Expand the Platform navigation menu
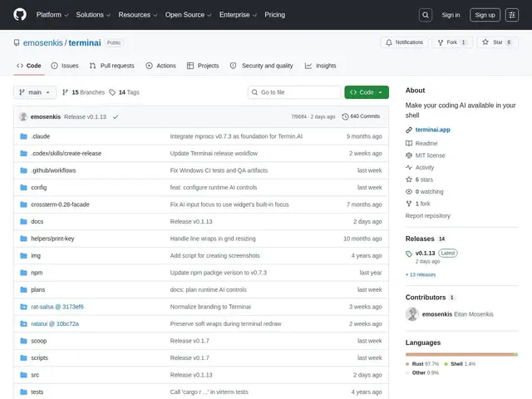Image resolution: width=532 pixels, height=399 pixels. pyautogui.click(x=52, y=15)
